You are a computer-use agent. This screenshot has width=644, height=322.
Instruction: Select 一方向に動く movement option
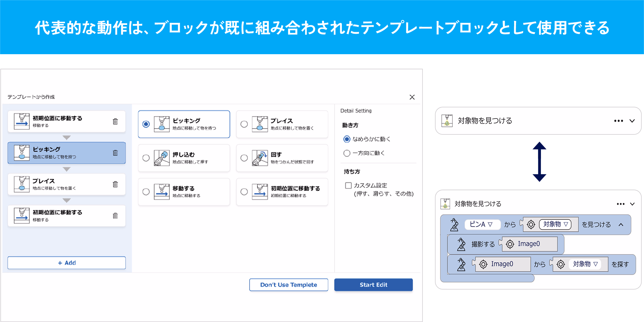click(x=346, y=153)
